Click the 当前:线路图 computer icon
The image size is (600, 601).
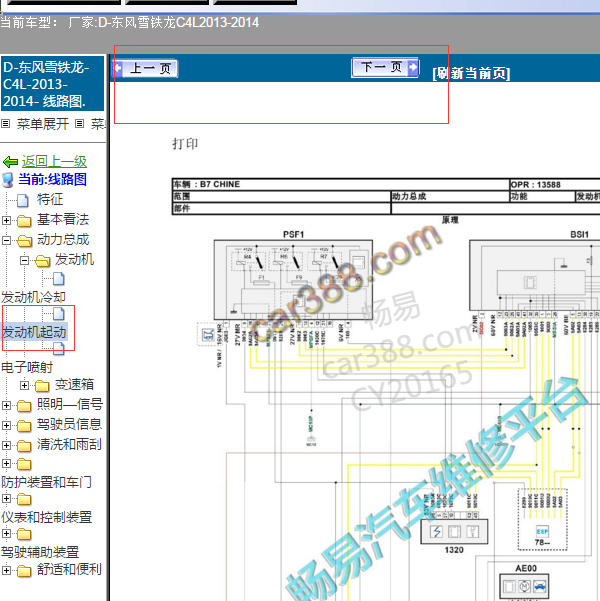(8, 180)
